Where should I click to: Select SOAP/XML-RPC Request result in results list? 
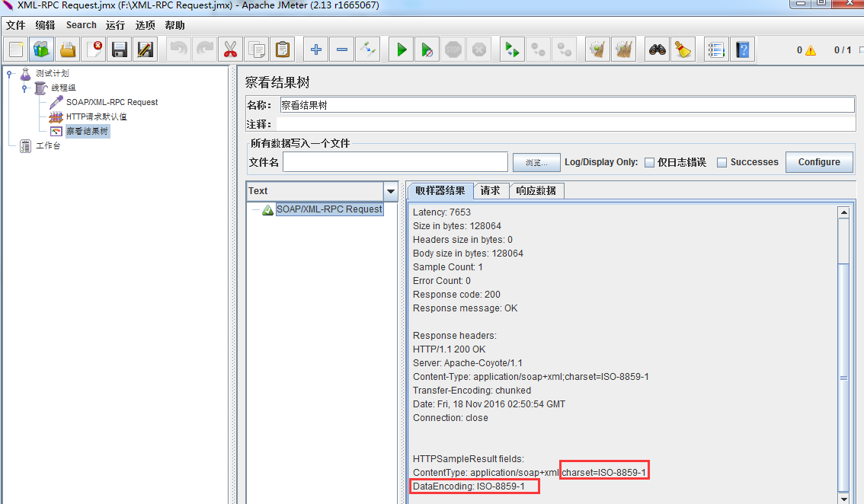[x=329, y=209]
